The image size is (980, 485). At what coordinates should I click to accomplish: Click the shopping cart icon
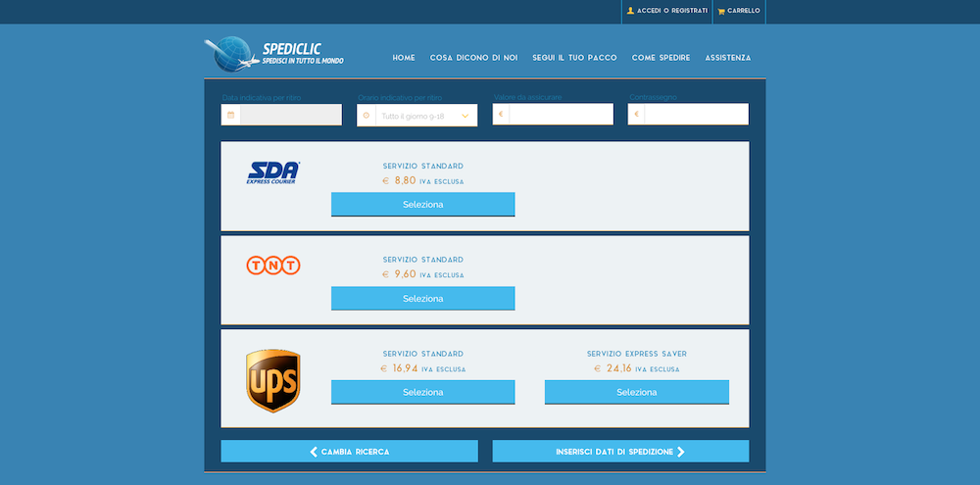click(721, 11)
